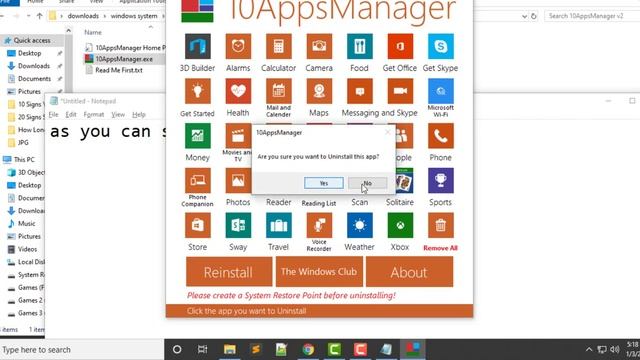Select This PC in navigation pane
640x360 pixels.
[x=24, y=160]
